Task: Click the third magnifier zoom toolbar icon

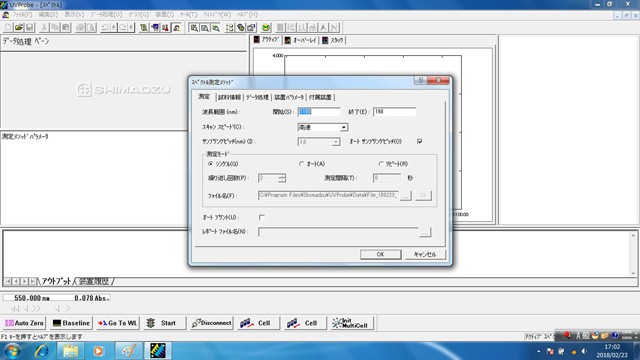Action: click(x=216, y=28)
